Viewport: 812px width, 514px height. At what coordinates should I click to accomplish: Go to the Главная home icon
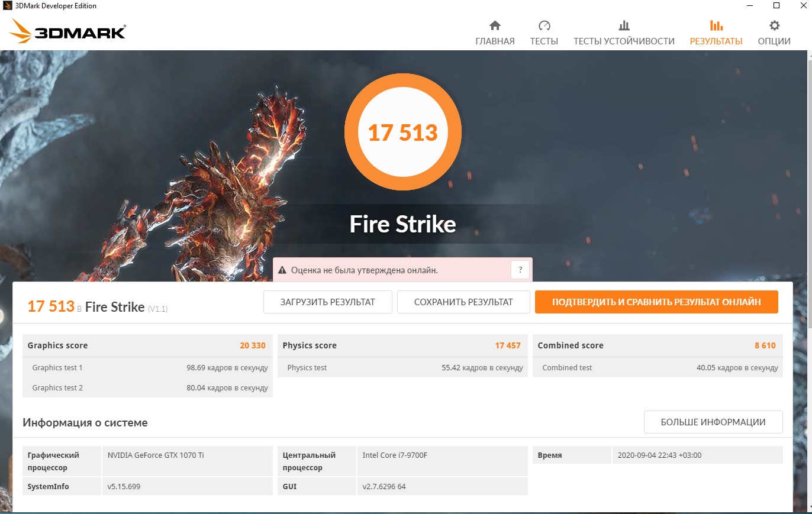(x=495, y=25)
